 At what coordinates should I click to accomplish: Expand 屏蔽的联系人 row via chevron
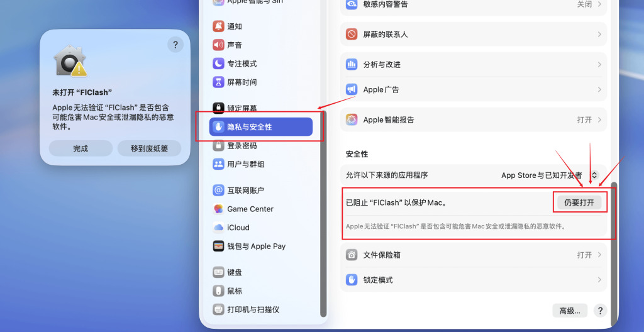click(x=599, y=34)
